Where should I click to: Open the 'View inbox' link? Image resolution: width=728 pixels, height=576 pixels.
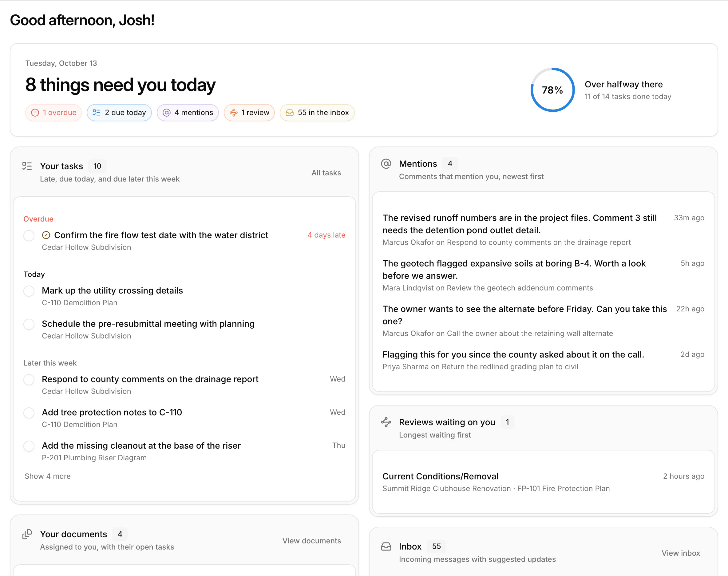[681, 553]
